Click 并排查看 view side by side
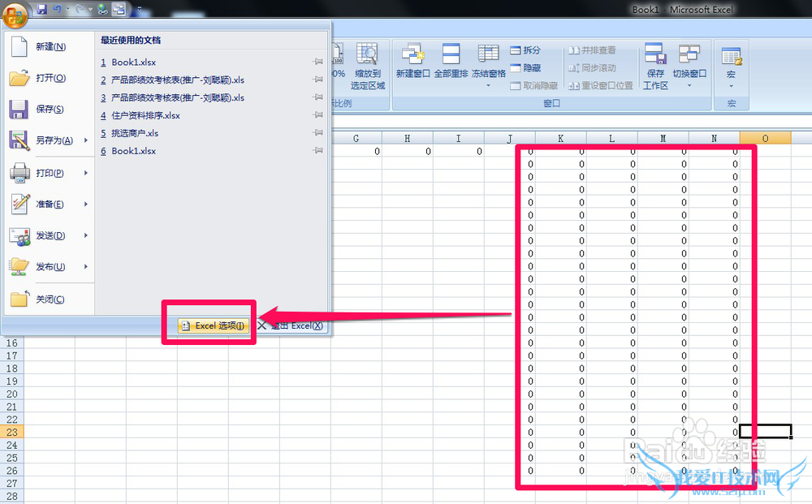 click(592, 50)
